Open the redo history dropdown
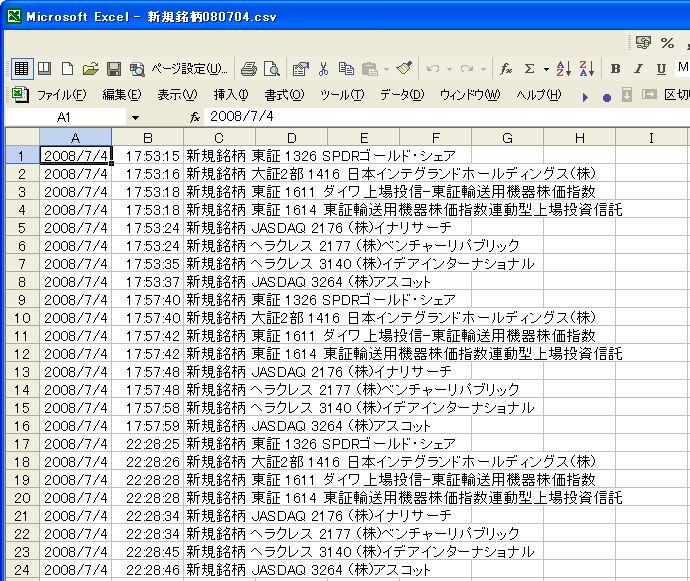The height and width of the screenshot is (581, 690). 483,69
